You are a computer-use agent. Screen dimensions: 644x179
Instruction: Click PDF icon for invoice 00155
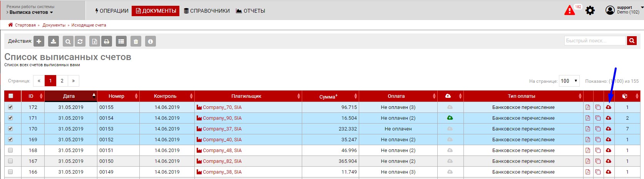[x=588, y=107]
